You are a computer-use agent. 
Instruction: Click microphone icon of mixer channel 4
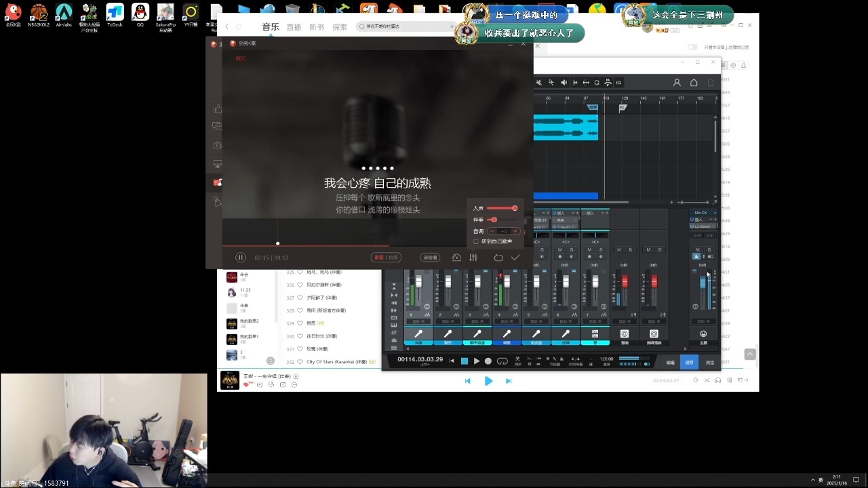(507, 333)
